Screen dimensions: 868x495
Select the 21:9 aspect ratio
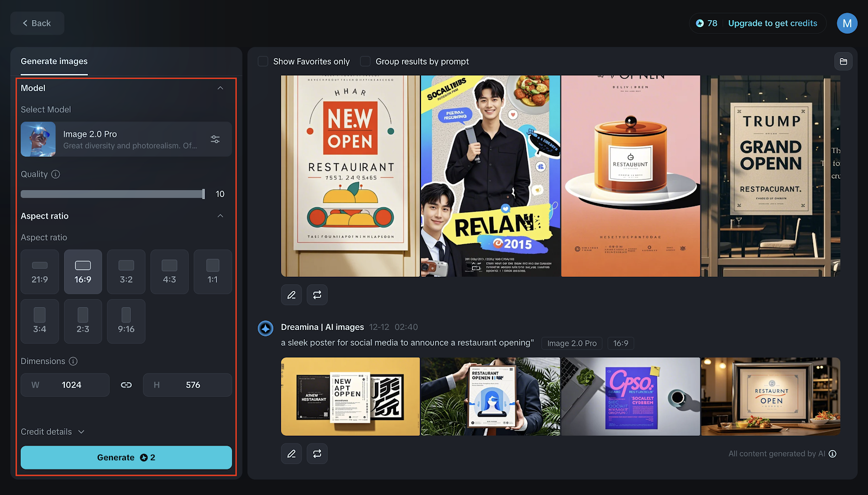40,272
